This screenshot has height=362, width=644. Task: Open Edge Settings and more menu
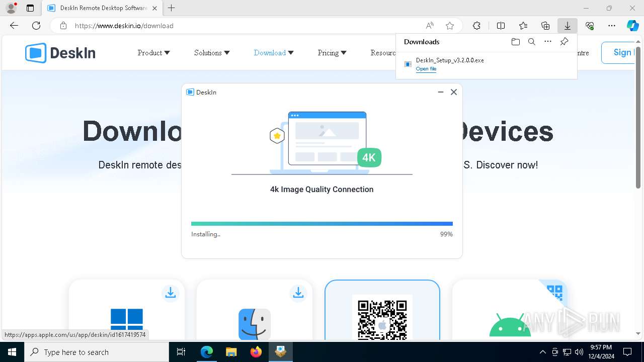612,26
